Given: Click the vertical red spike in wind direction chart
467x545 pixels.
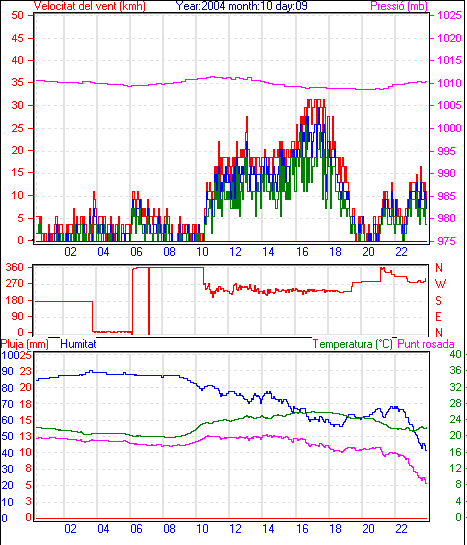Looking at the screenshot, I should pos(149,301).
